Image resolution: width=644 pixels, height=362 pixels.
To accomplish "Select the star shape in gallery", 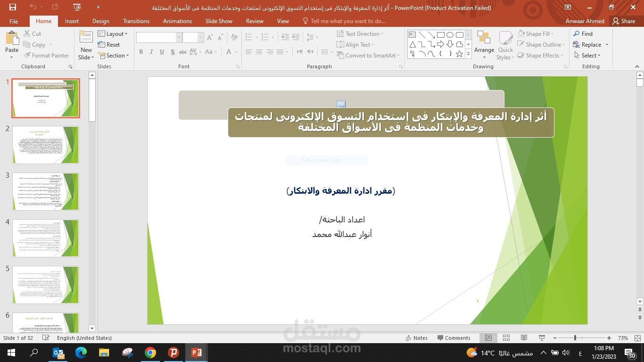I will (459, 54).
